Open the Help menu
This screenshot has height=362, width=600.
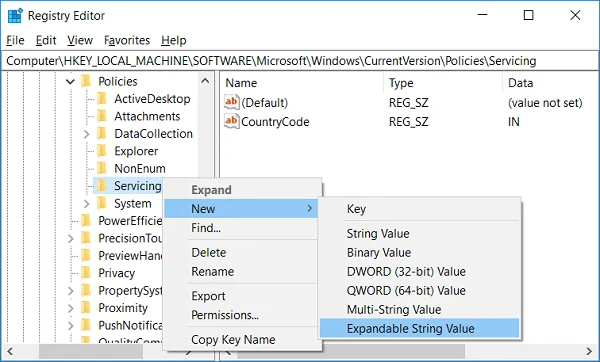click(173, 40)
